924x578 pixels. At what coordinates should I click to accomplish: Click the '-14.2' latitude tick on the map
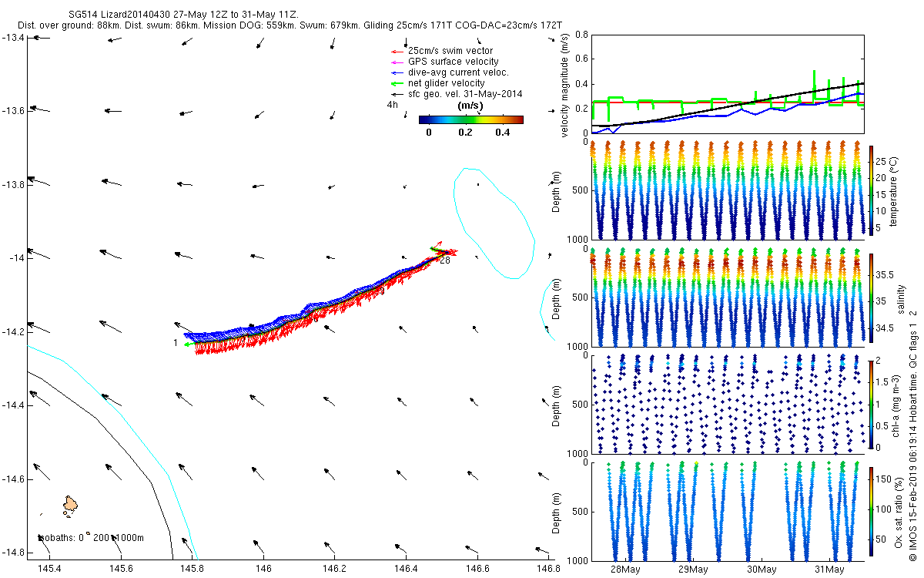[15, 331]
